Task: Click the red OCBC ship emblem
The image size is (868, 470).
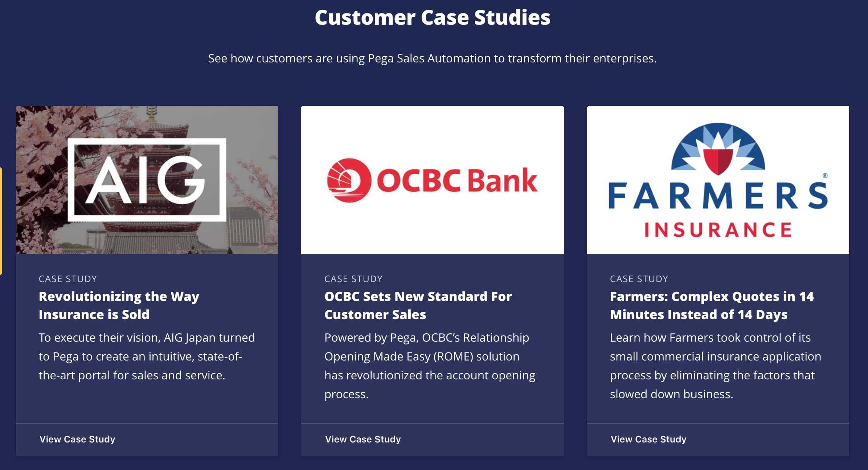Action: (349, 180)
